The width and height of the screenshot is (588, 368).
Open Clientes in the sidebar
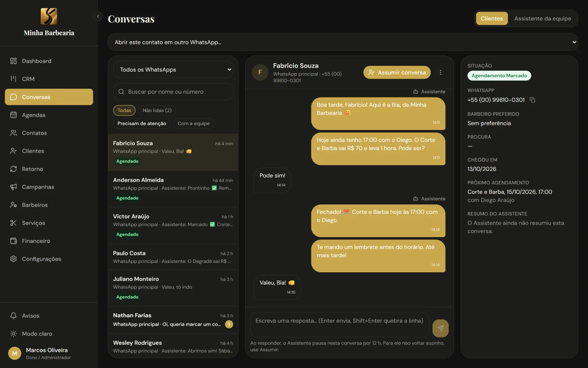[x=49, y=151]
